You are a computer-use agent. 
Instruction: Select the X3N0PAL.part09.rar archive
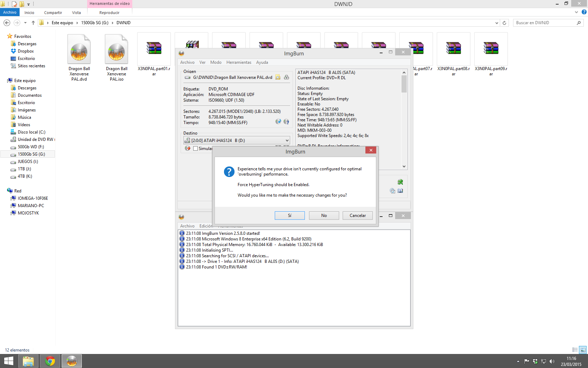(x=491, y=55)
